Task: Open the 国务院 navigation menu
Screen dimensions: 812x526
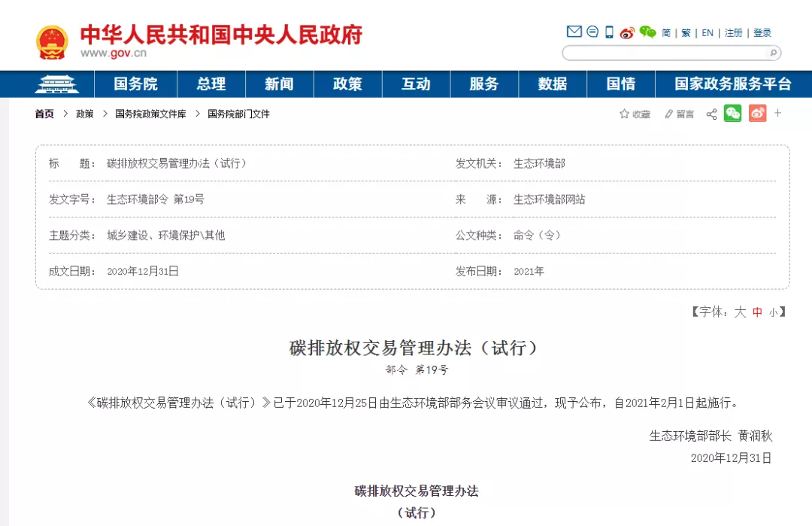Action: click(135, 84)
